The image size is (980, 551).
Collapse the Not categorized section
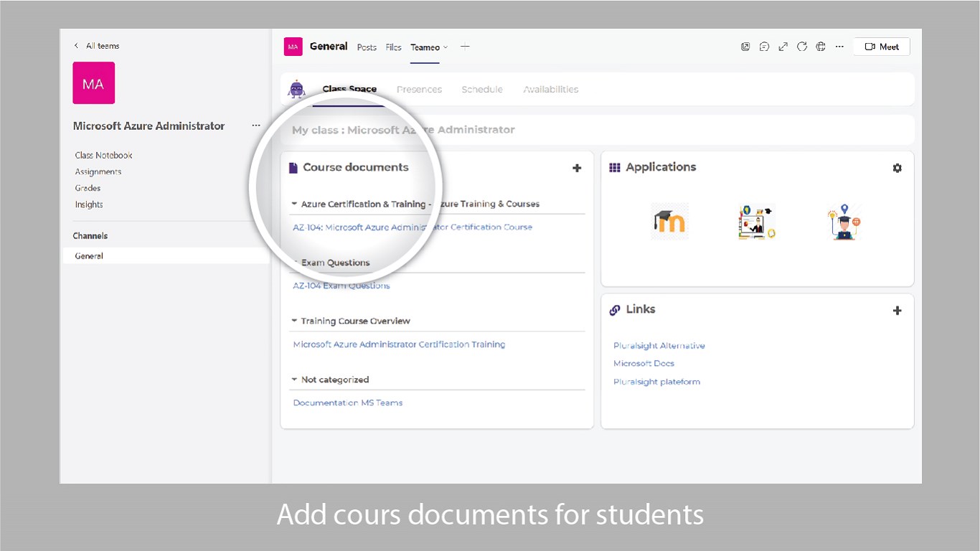click(x=294, y=380)
